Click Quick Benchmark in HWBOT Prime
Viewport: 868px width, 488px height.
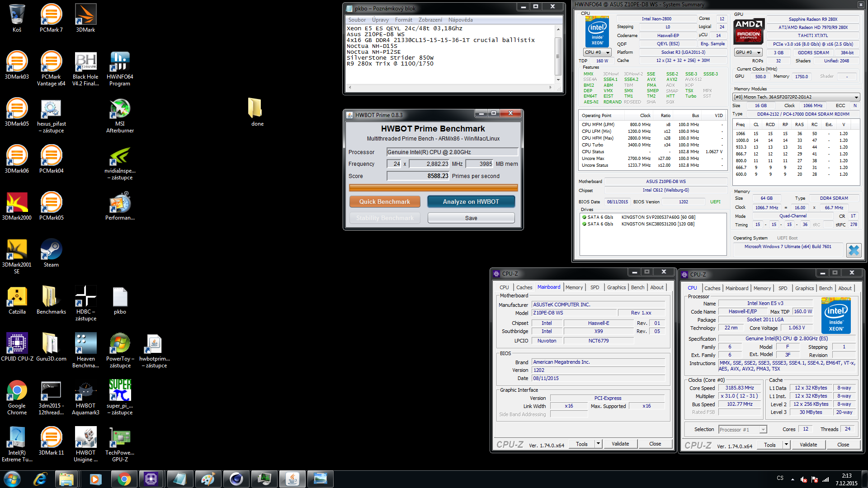384,202
